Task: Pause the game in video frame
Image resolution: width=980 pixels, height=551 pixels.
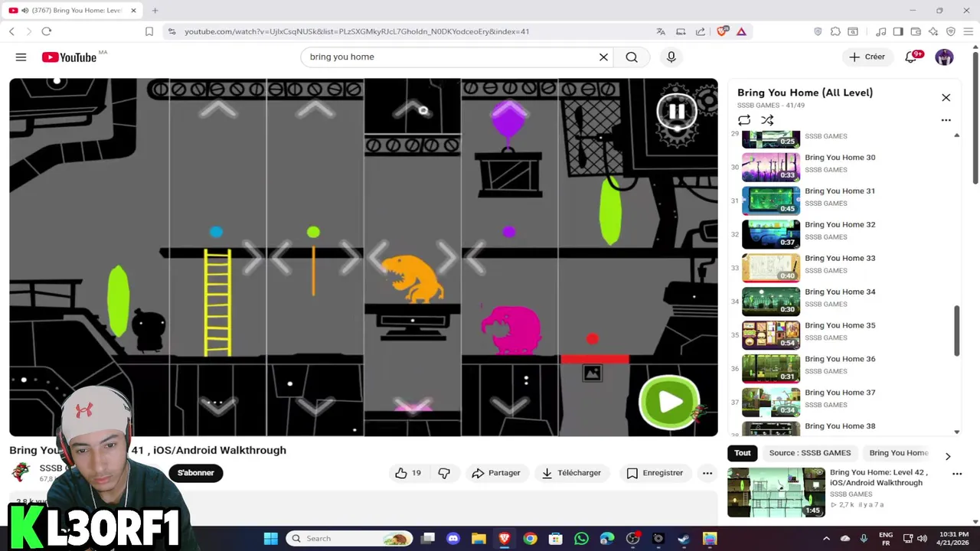Action: (677, 112)
